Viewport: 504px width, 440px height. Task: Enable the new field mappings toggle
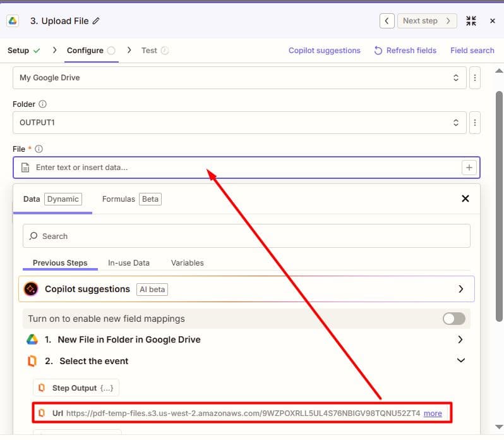(x=453, y=319)
